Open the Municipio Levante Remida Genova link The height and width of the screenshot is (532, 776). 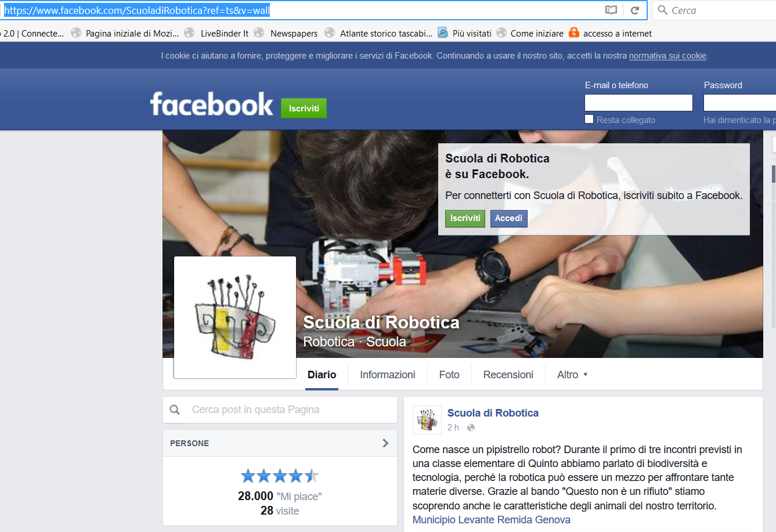(492, 520)
